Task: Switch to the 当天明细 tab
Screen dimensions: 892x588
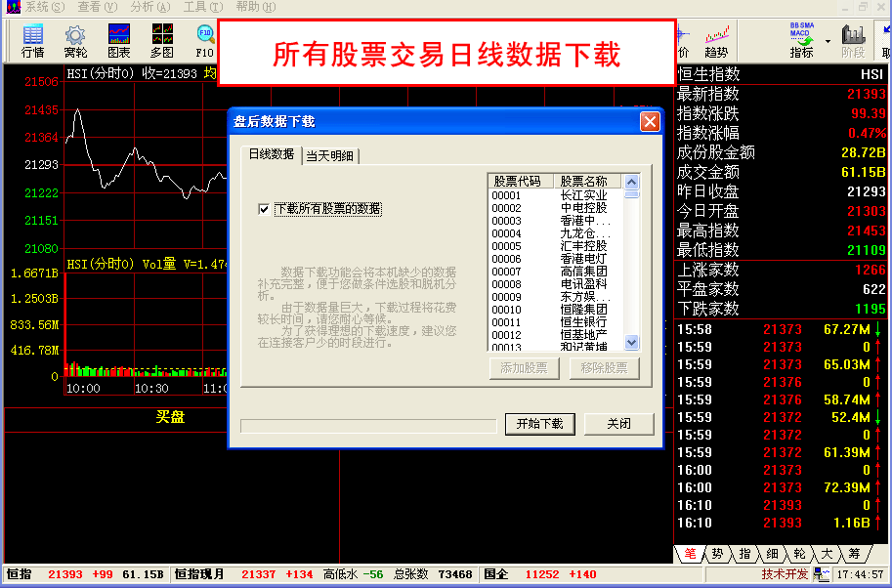Action: point(330,155)
